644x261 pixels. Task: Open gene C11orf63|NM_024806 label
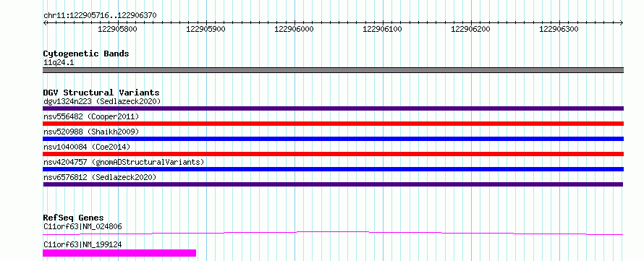(x=82, y=226)
